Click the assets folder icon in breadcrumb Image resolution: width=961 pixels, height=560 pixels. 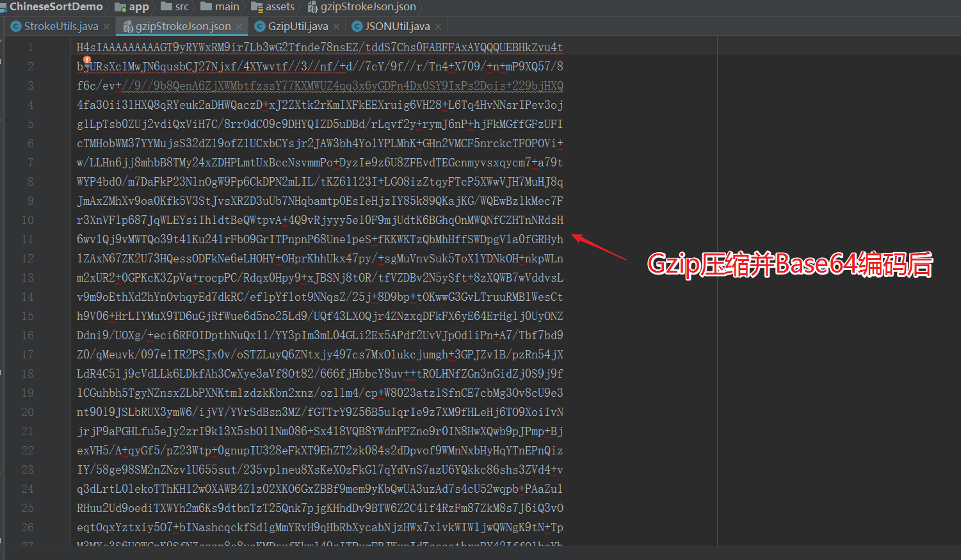tap(257, 7)
